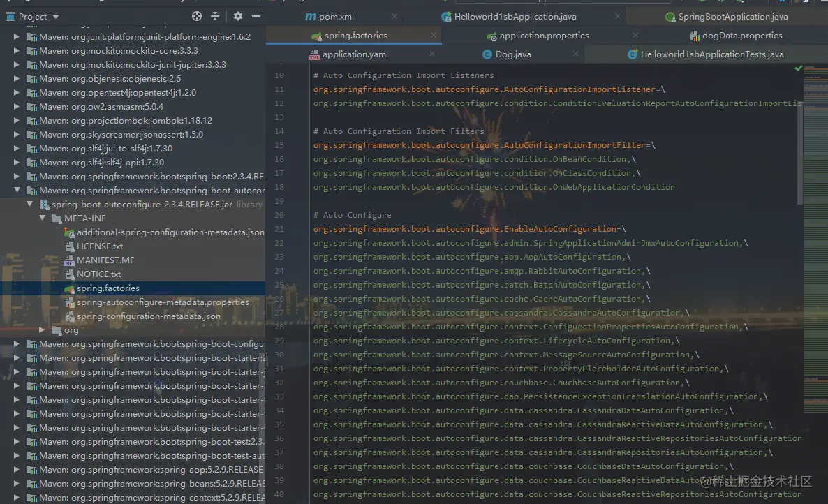828x504 pixels.
Task: Expand Maven opentest4j:1.2.0 node
Action: point(16,92)
